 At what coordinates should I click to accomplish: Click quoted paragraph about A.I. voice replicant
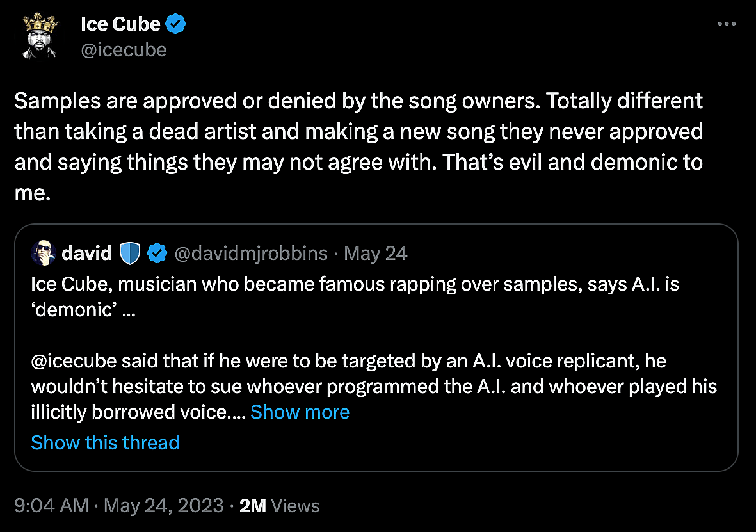point(371,386)
